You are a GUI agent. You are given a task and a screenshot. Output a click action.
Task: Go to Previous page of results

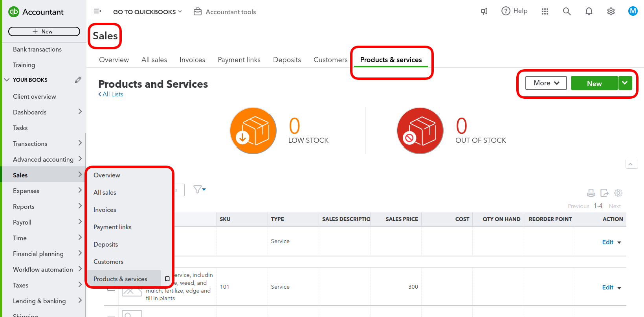click(578, 206)
